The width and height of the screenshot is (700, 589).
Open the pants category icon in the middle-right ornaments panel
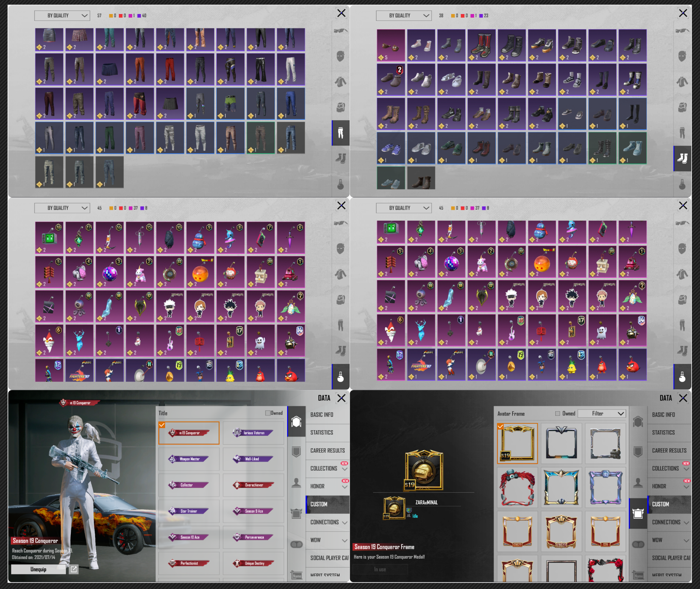coord(682,325)
